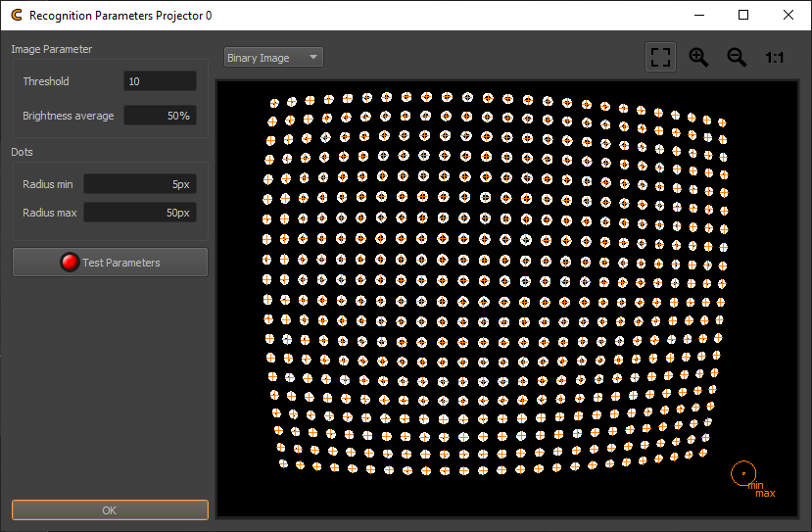Zoom in using the magnifier plus icon
Image resolution: width=812 pixels, height=532 pixels.
(x=698, y=57)
